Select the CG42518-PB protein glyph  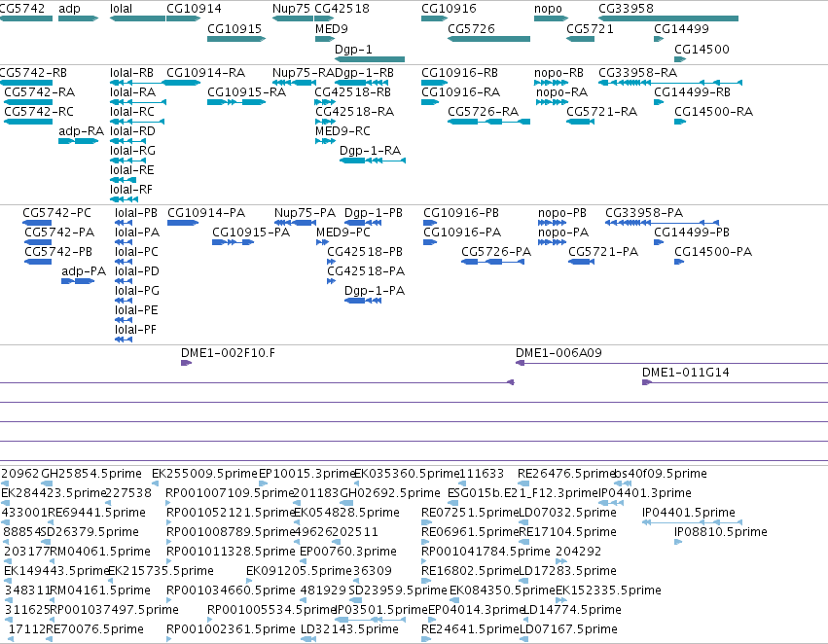coord(331,262)
